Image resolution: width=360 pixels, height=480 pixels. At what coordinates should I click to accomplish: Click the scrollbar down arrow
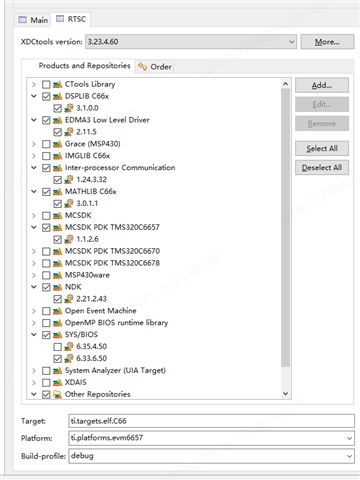[x=285, y=393]
